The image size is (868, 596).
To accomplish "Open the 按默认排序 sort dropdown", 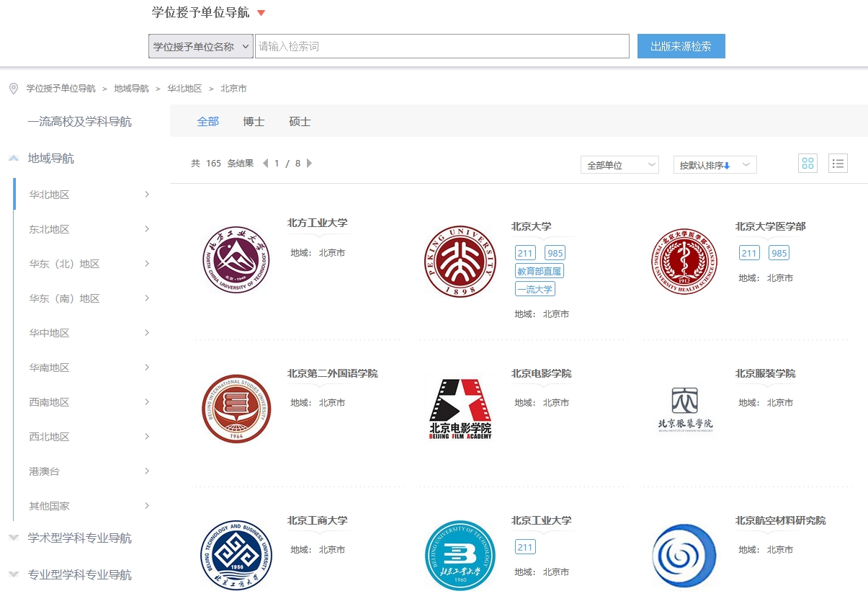I will 714,165.
